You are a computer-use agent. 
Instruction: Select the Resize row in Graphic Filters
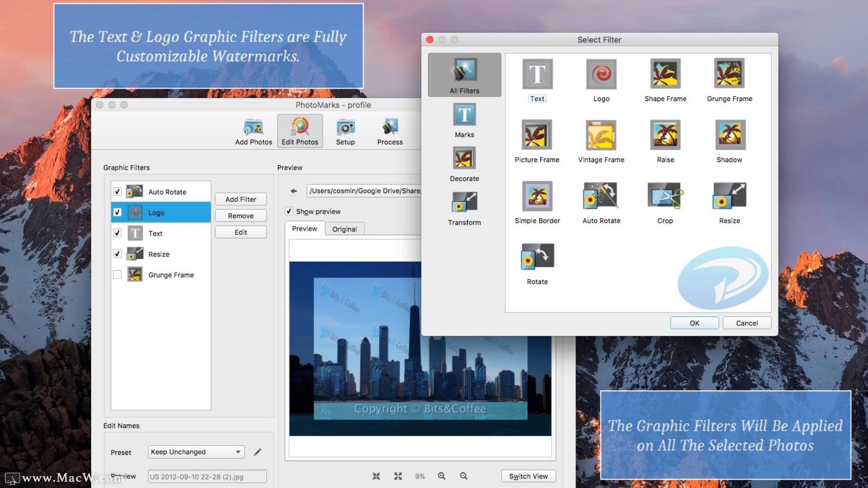click(161, 254)
